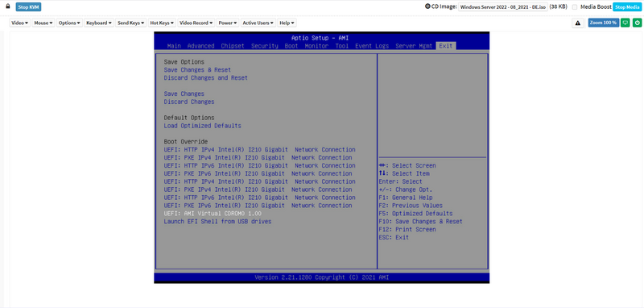
Task: Click the Stop KVM button
Action: click(x=28, y=7)
